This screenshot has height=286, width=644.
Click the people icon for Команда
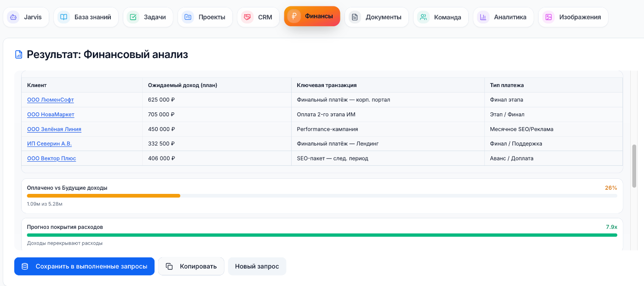click(423, 17)
